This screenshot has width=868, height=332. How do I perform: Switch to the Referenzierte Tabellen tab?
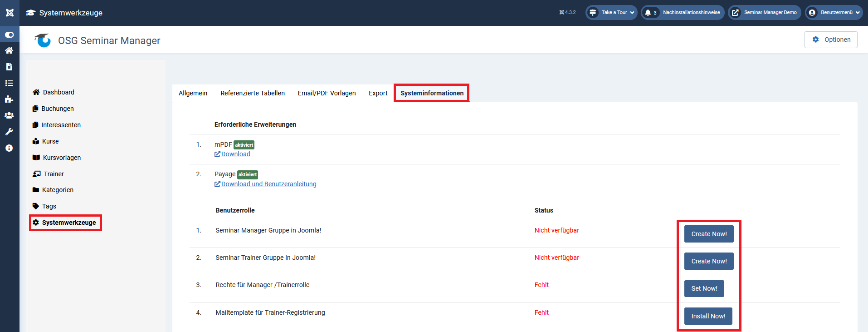(253, 93)
